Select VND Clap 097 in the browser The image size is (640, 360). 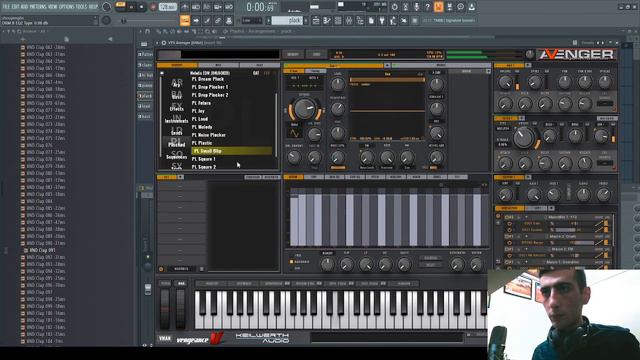[40, 292]
